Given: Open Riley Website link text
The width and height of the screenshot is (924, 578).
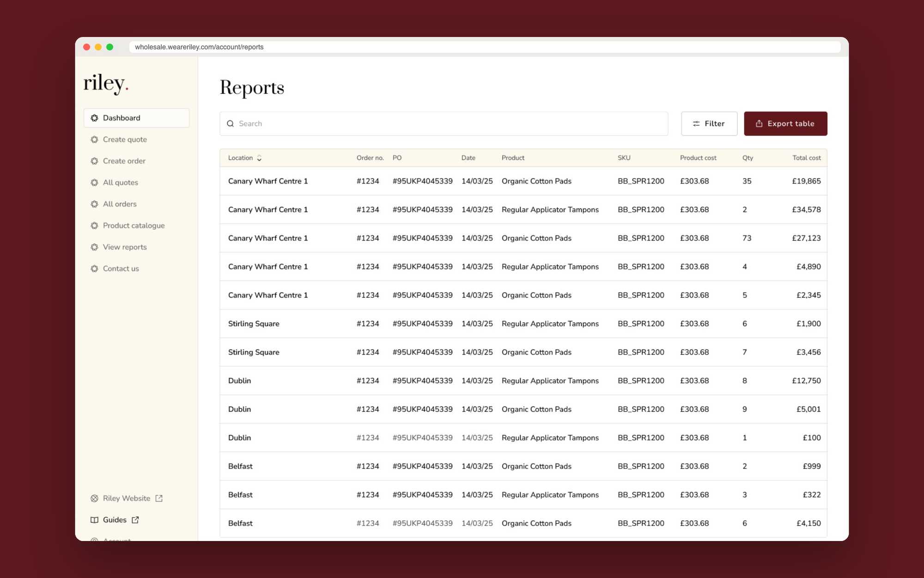Looking at the screenshot, I should click(127, 498).
